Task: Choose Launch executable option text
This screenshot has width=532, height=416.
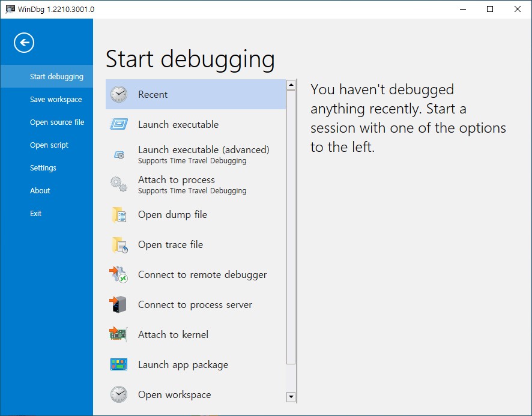Action: [x=178, y=124]
